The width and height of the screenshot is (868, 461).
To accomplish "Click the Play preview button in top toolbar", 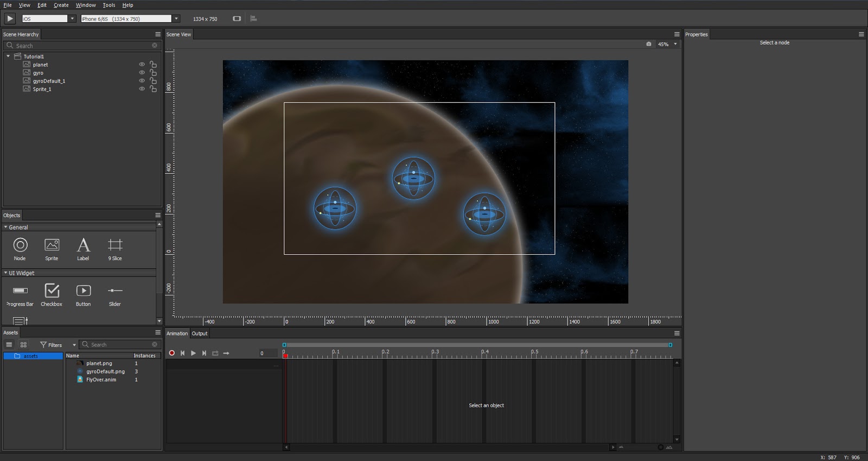I will point(10,18).
